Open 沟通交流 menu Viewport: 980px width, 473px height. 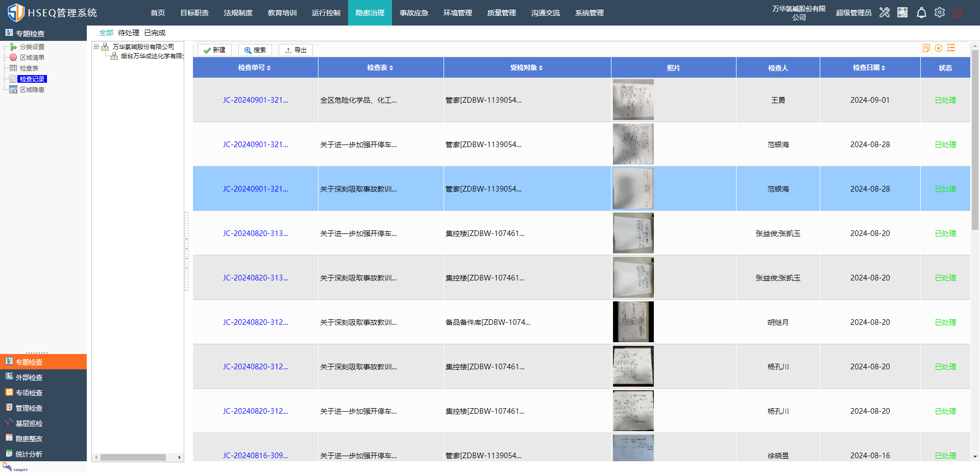[546, 13]
